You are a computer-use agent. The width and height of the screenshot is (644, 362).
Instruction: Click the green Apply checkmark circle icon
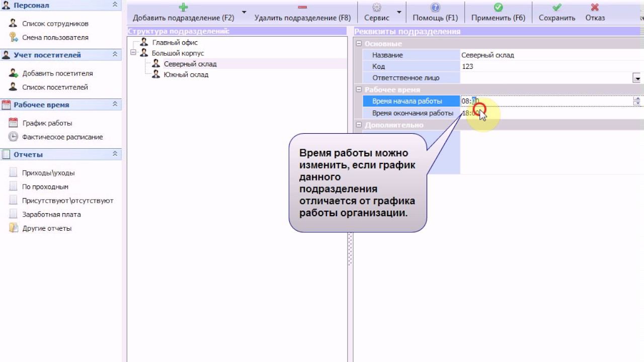[498, 7]
